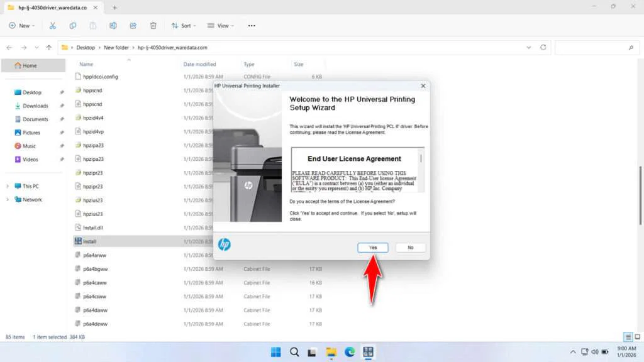Open the Windows Start menu
Screen dimensions: 644x362
(x=275, y=352)
